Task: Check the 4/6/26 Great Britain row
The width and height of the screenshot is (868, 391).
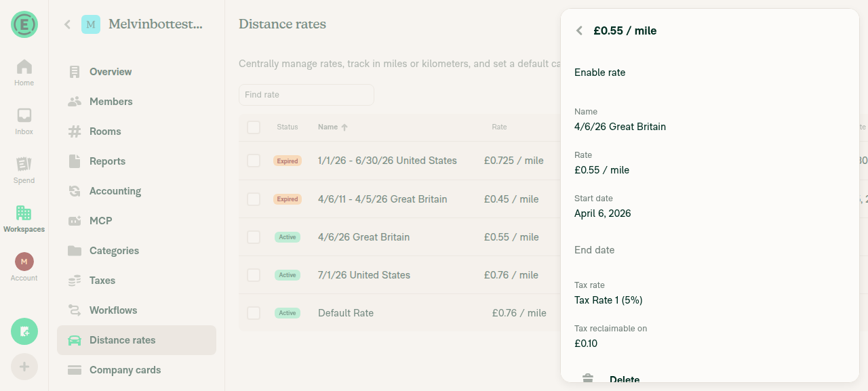Action: click(254, 237)
